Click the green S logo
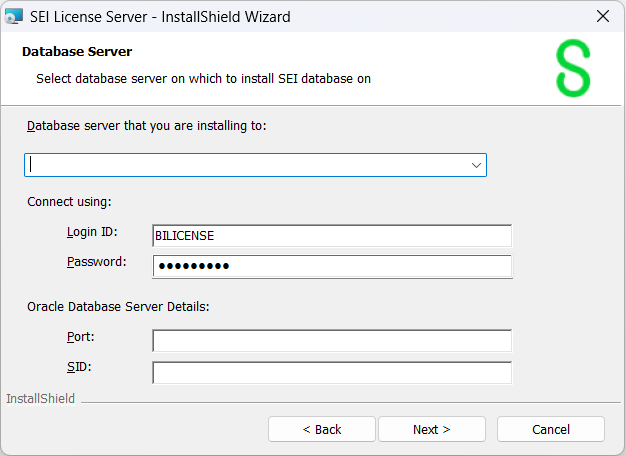The width and height of the screenshot is (626, 456). coord(573,69)
